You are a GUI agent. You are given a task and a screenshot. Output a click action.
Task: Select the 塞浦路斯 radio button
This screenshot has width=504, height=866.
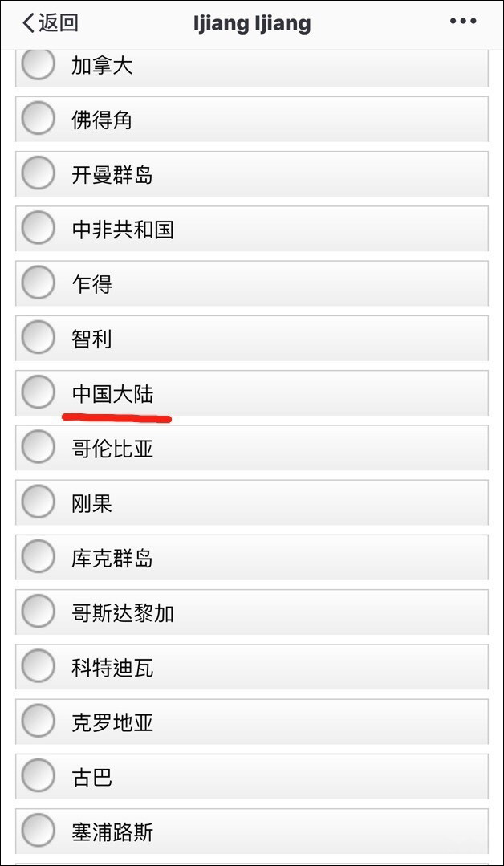[39, 832]
